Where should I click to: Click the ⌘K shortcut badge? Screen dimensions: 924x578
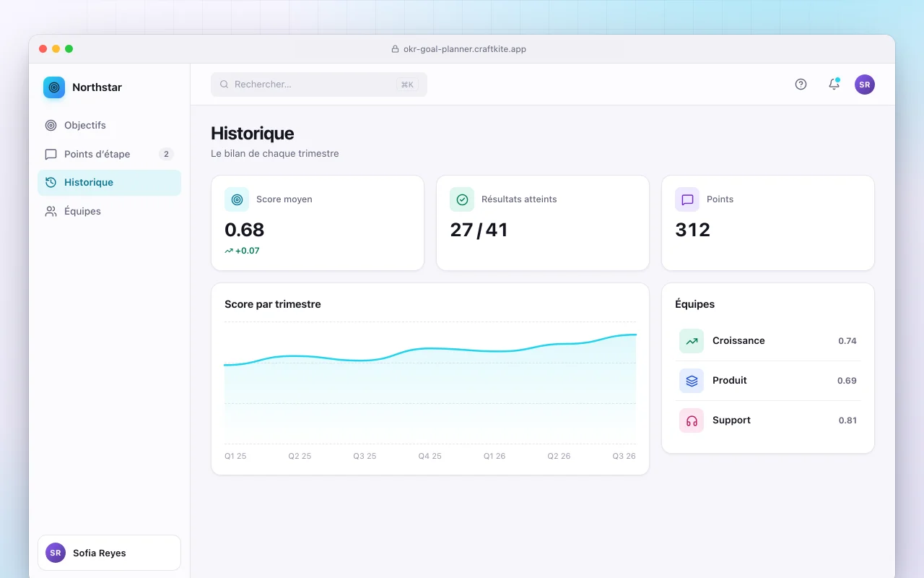pyautogui.click(x=407, y=85)
